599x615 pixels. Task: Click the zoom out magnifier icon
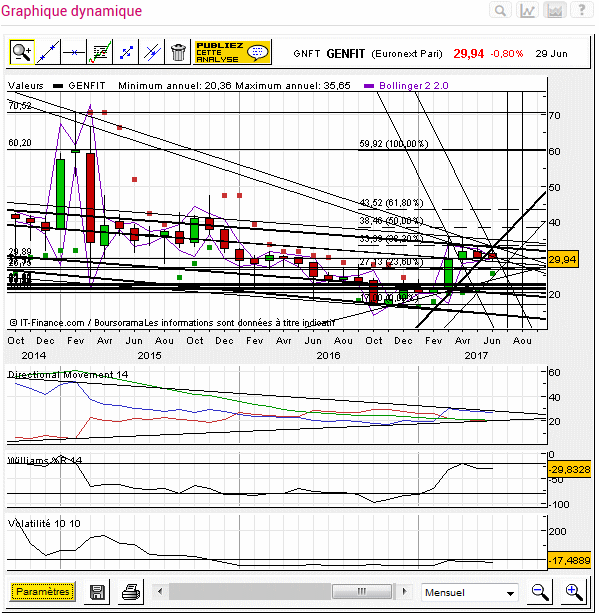tap(540, 591)
